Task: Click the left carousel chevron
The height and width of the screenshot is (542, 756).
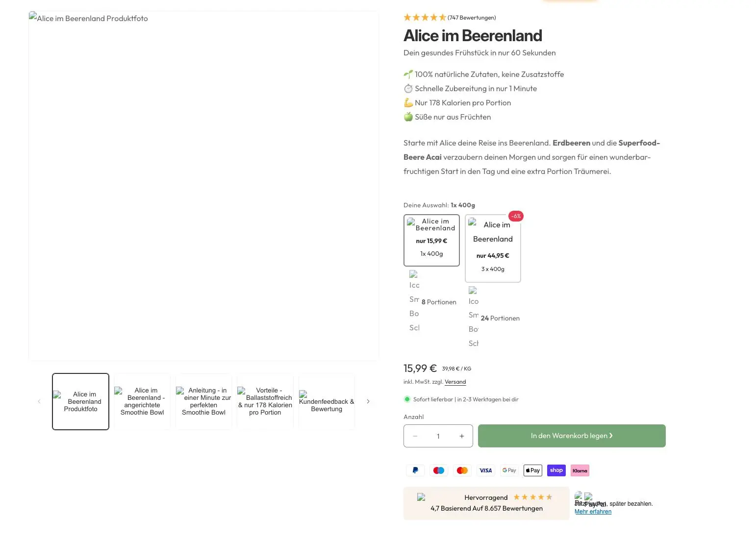Action: coord(39,401)
